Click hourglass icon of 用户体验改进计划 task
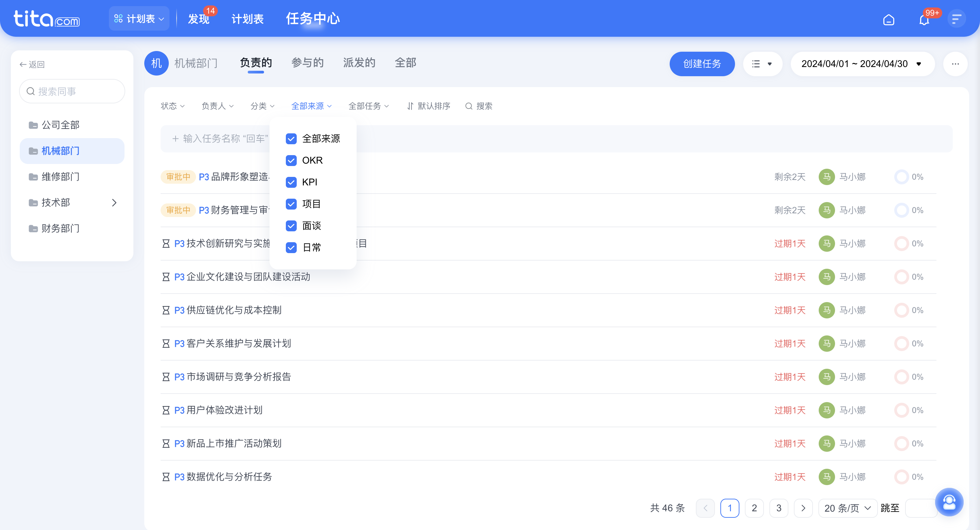This screenshot has width=980, height=530. [166, 410]
